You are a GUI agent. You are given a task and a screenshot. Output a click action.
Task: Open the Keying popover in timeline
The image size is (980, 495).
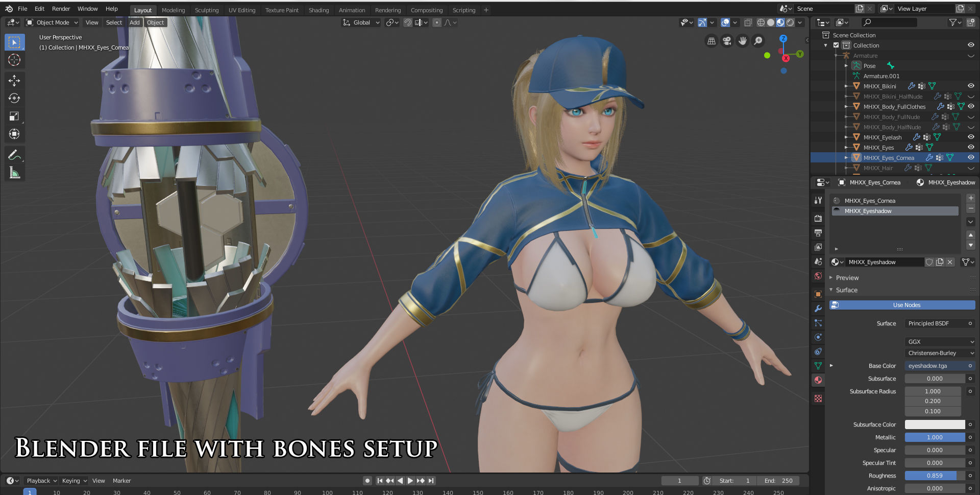(x=75, y=481)
